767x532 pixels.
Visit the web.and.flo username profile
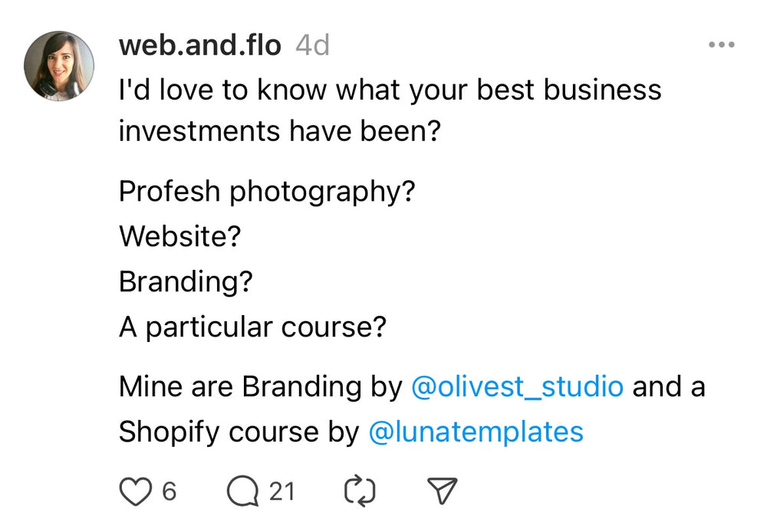[200, 46]
